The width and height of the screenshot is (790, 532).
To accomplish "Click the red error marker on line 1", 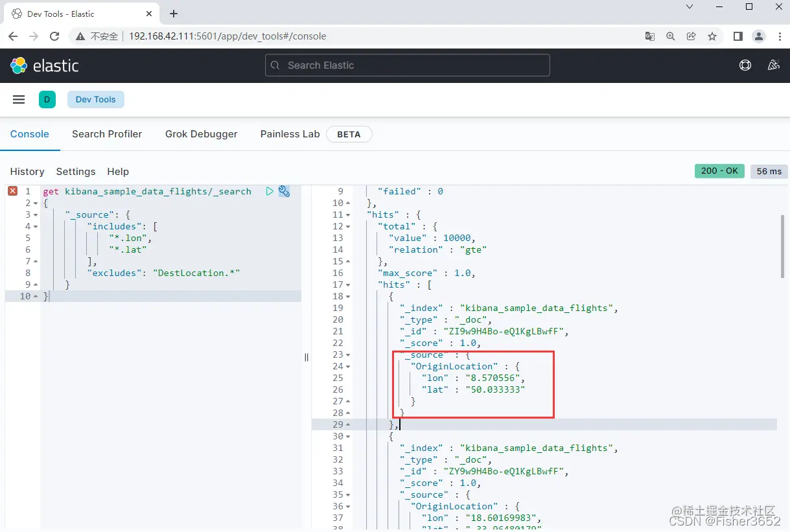I will [12, 191].
